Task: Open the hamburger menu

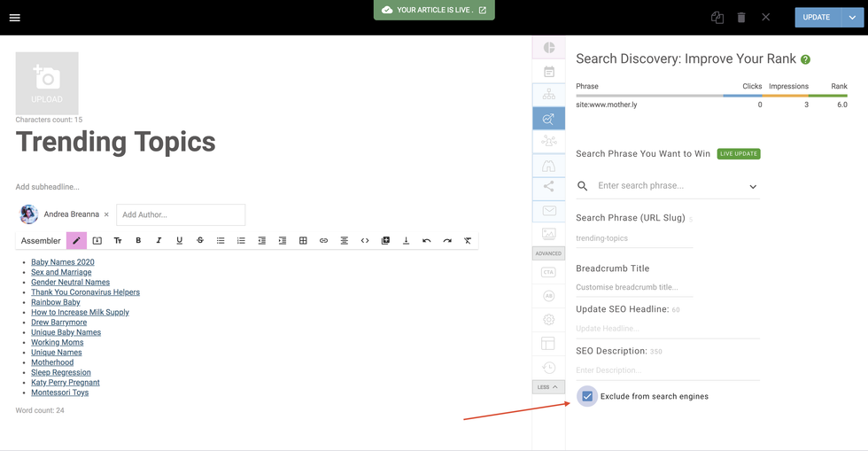Action: (14, 18)
